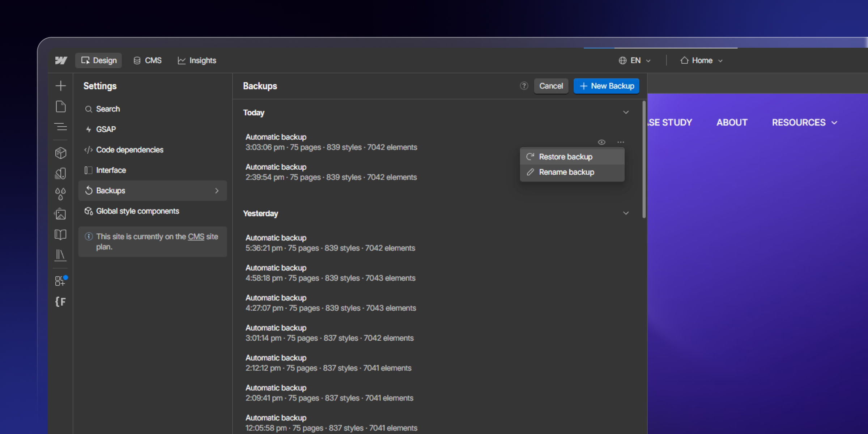The width and height of the screenshot is (868, 434).
Task: Switch to the Insights tab
Action: [x=197, y=60]
